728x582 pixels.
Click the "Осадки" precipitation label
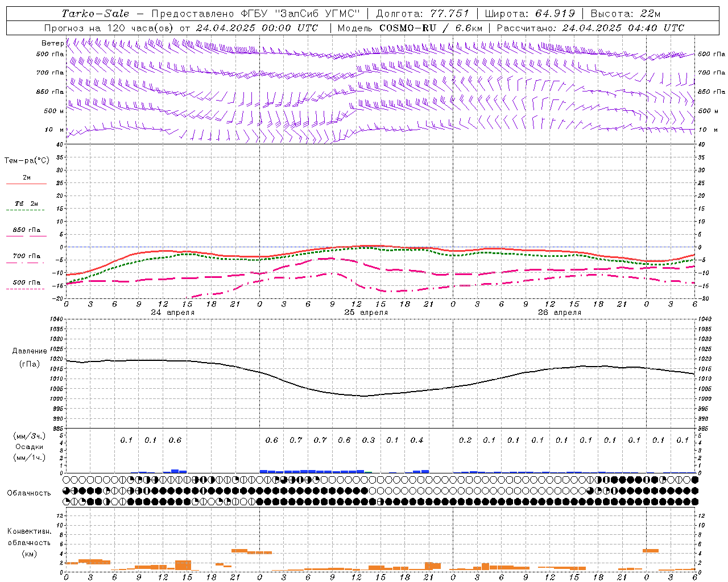30,447
